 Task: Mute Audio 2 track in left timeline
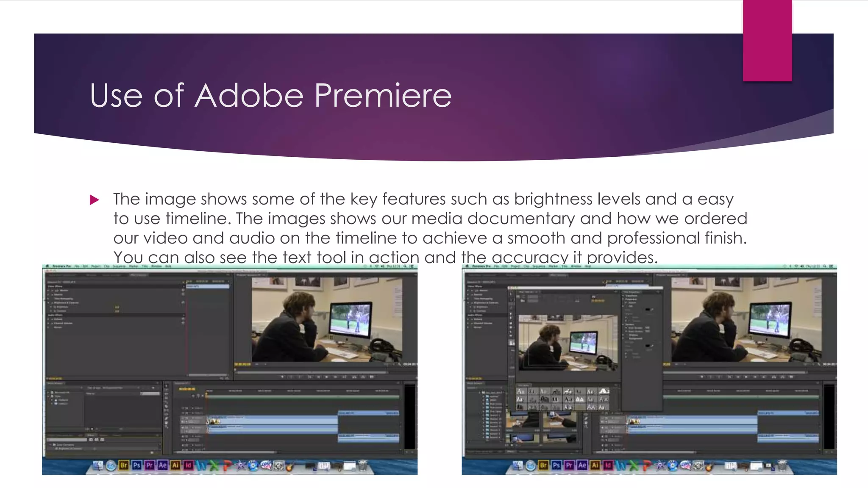pyautogui.click(x=183, y=436)
